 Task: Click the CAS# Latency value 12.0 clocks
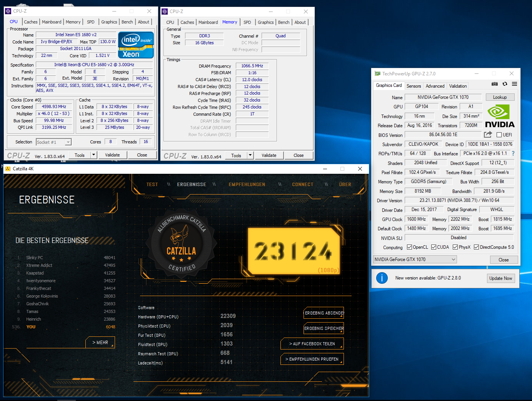point(252,80)
